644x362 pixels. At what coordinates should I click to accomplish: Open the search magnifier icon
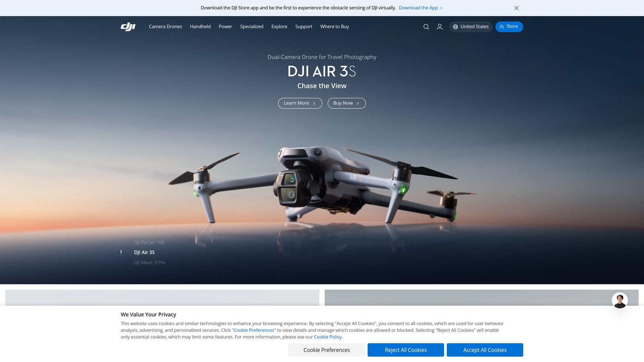click(426, 27)
